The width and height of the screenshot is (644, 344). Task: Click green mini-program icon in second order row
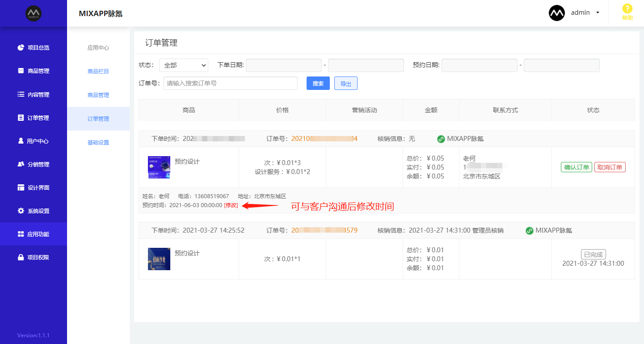530,231
